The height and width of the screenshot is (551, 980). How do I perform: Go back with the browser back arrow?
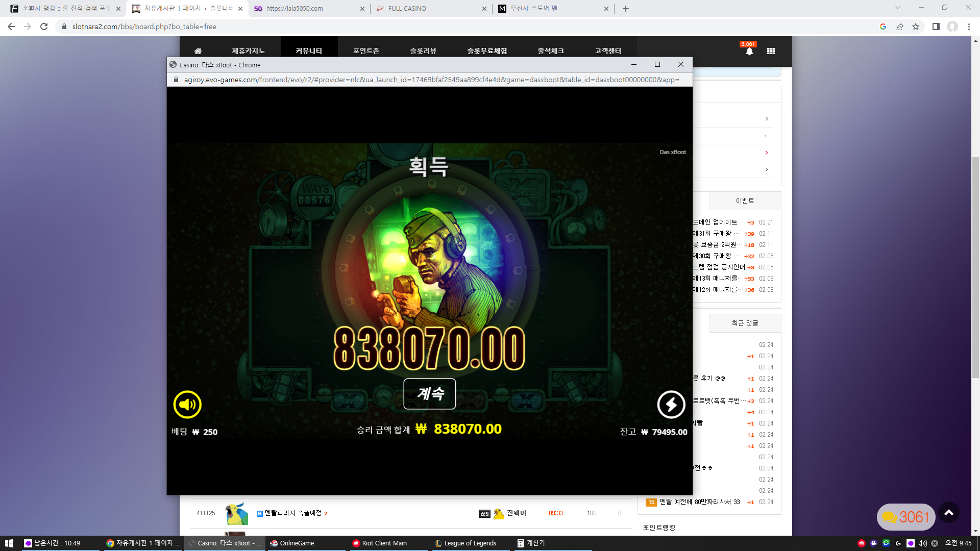tap(11, 27)
